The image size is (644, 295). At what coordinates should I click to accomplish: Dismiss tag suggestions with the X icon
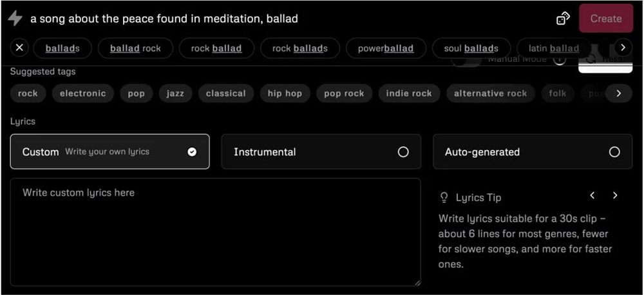(x=20, y=48)
